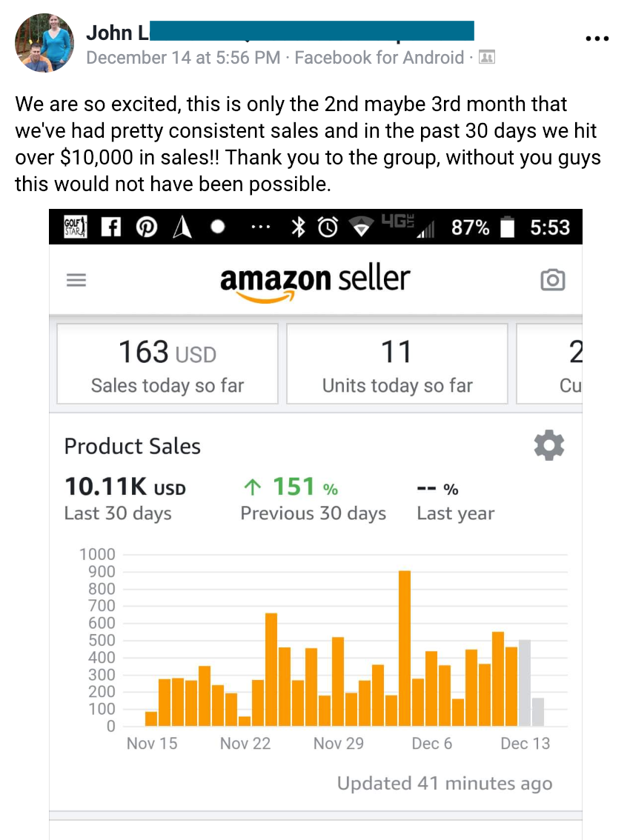This screenshot has width=630, height=840.
Task: Tap the 10.11K USD last 30 days figure
Action: click(x=125, y=488)
